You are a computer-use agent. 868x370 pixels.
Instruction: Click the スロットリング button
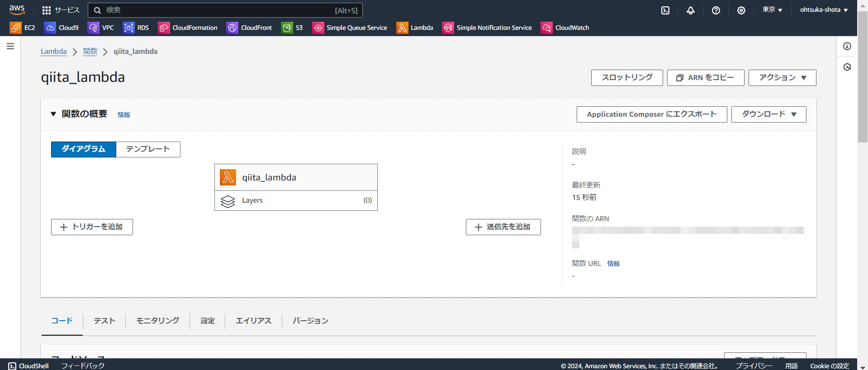627,78
